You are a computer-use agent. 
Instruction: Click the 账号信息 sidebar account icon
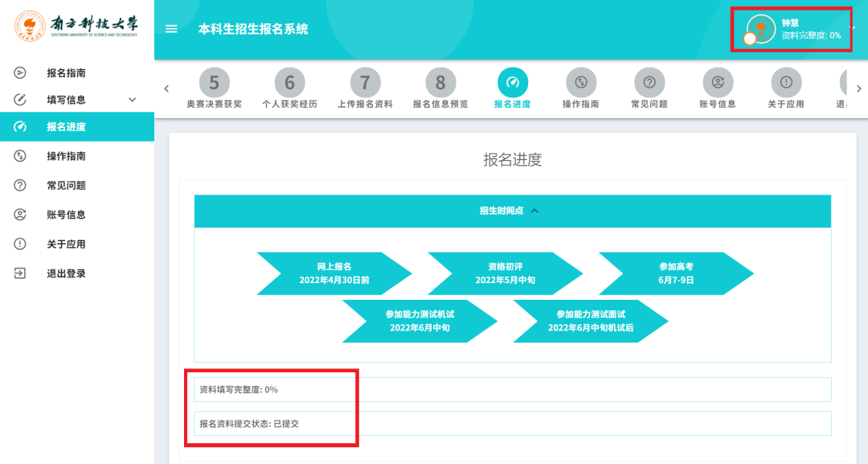click(x=20, y=215)
